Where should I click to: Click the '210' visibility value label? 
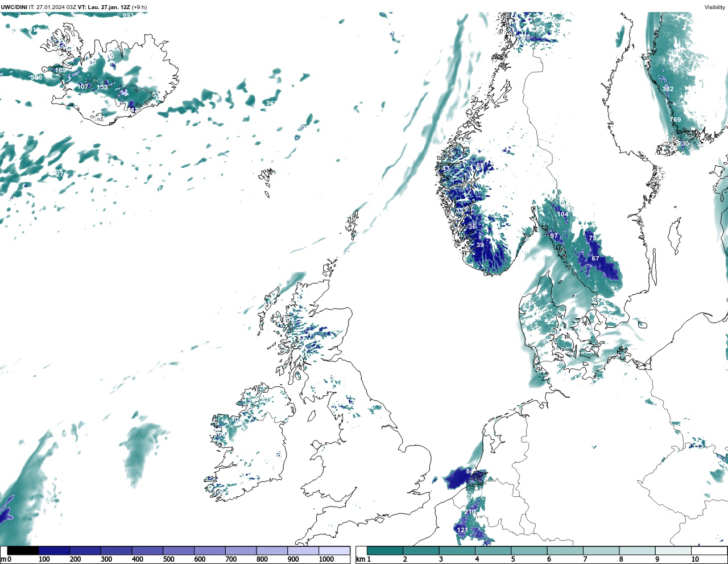470,512
